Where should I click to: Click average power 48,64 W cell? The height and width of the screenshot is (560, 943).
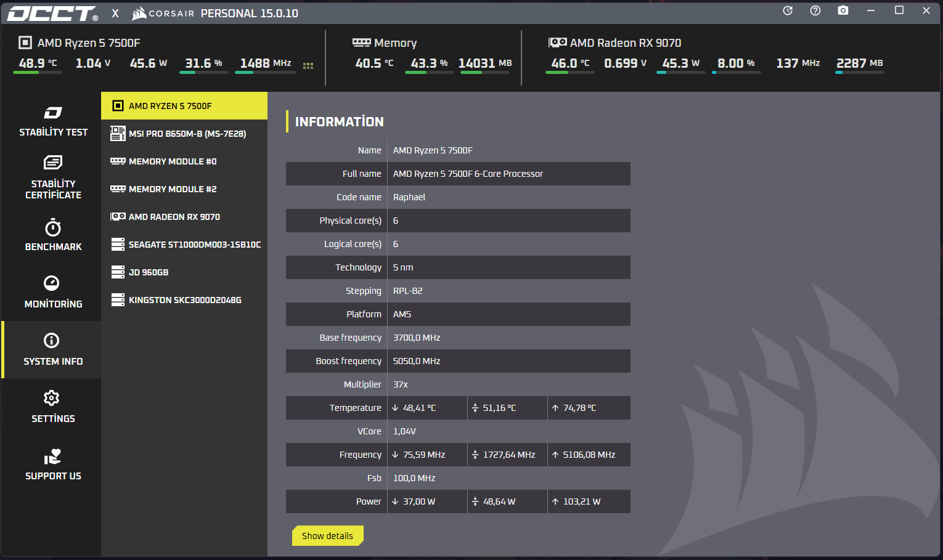pyautogui.click(x=507, y=501)
